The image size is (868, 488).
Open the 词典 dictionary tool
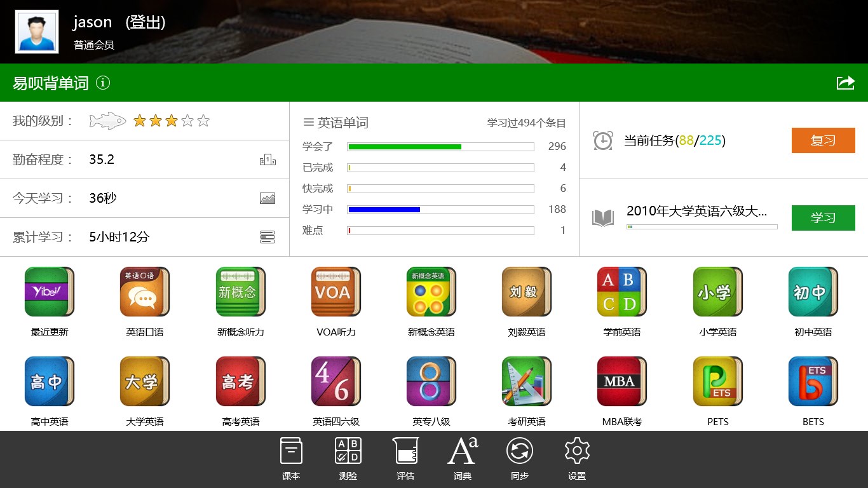tap(463, 458)
